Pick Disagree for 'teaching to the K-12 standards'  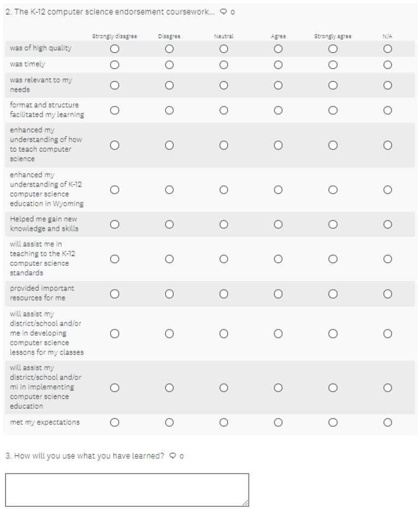point(169,259)
